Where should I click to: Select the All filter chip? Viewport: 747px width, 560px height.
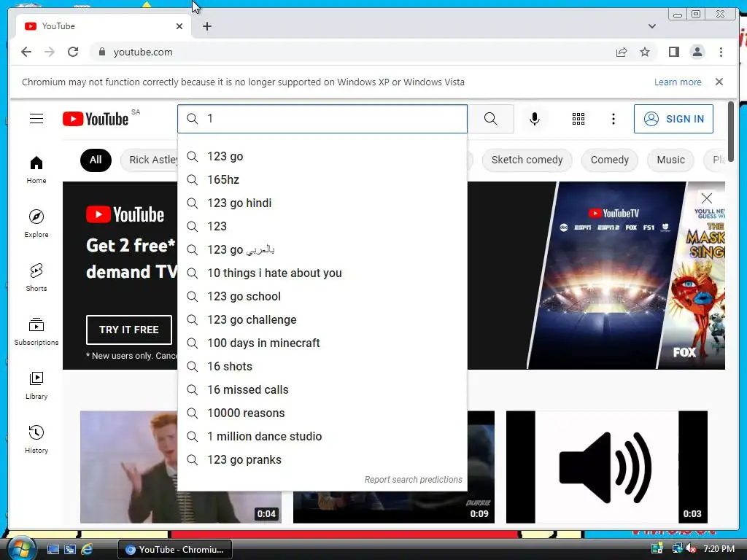(x=96, y=160)
